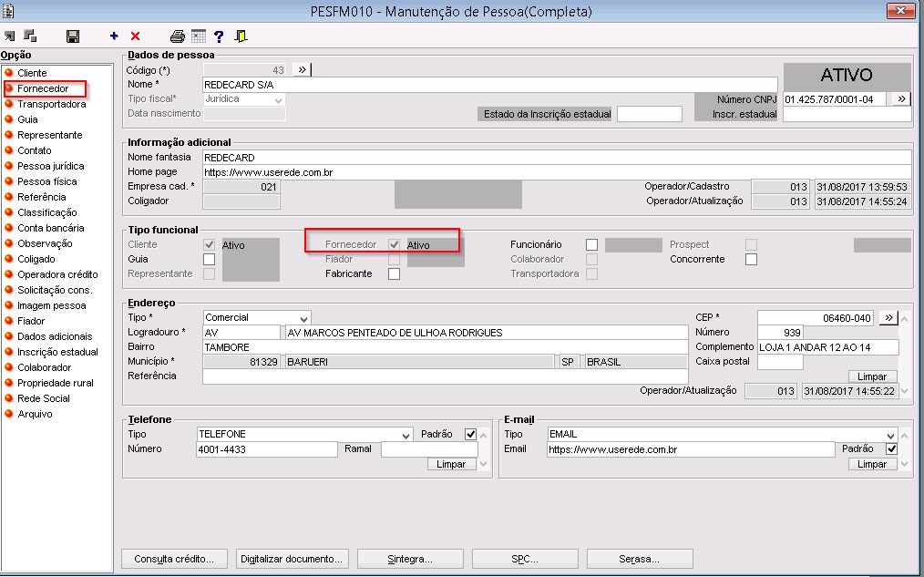Save the record with the floppy disk icon
This screenshot has width=924, height=577.
coord(73,36)
